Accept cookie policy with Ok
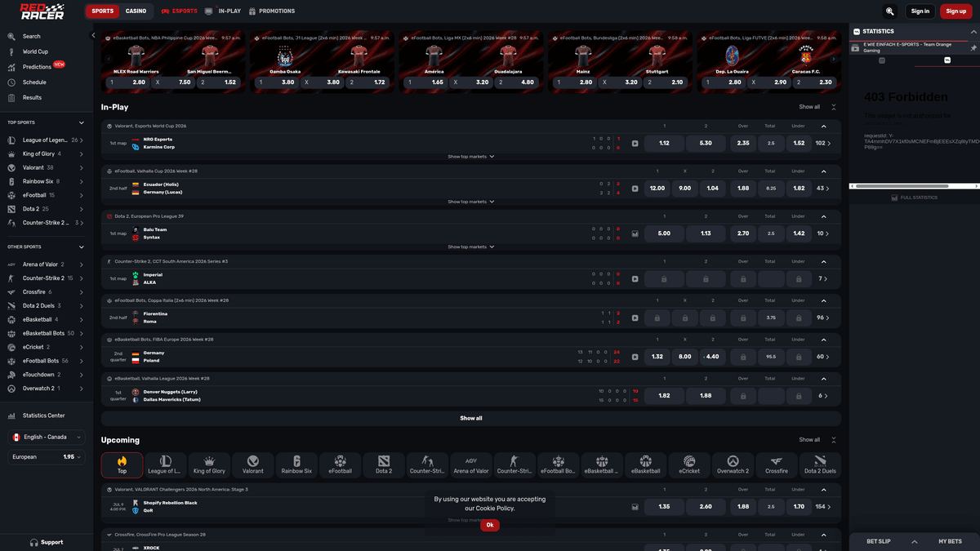 pos(489,525)
